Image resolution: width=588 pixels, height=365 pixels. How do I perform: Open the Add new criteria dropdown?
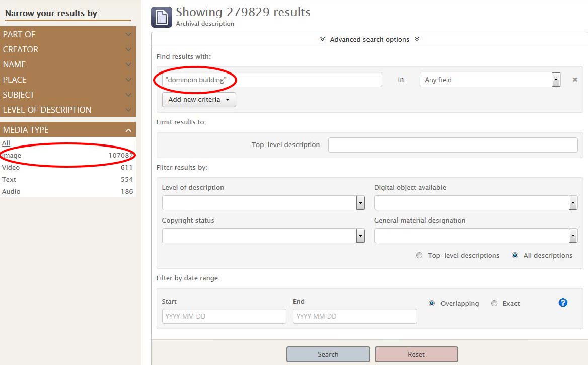(199, 99)
